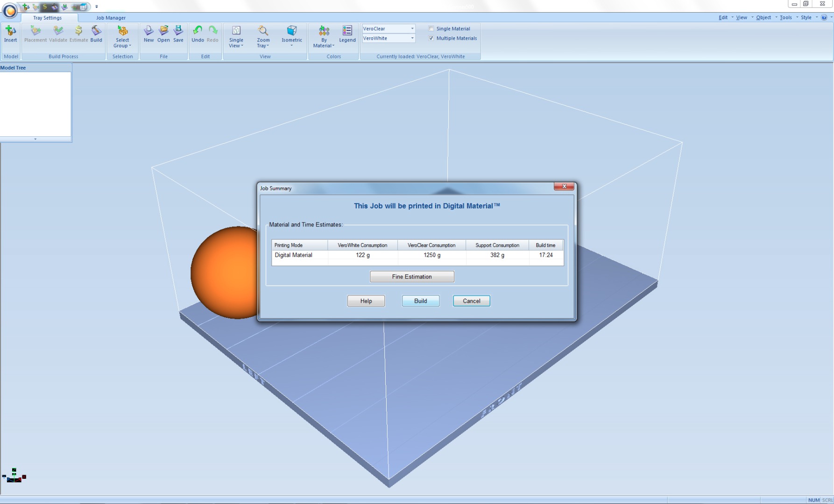The height and width of the screenshot is (504, 834).
Task: Expand the Model Tree panel bottom arrow
Action: click(x=35, y=139)
